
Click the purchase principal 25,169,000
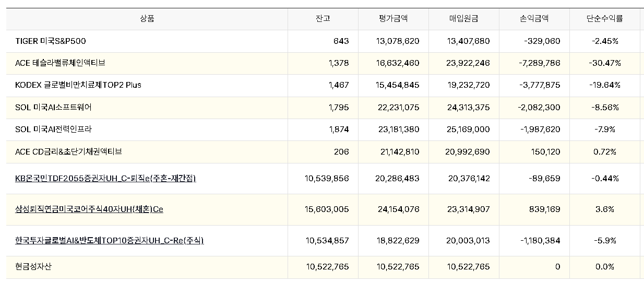click(468, 129)
